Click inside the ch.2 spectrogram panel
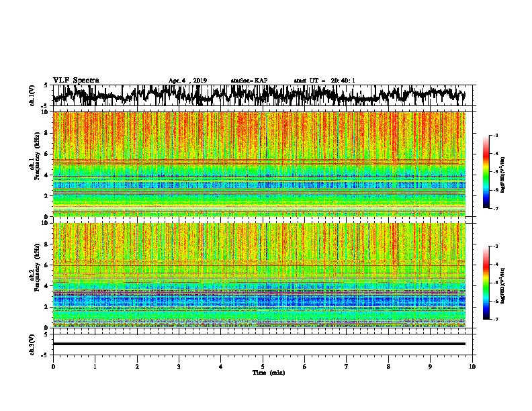 coord(259,275)
